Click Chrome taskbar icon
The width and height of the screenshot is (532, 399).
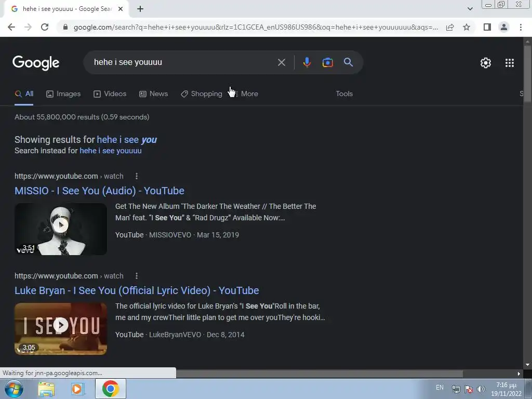tap(111, 389)
